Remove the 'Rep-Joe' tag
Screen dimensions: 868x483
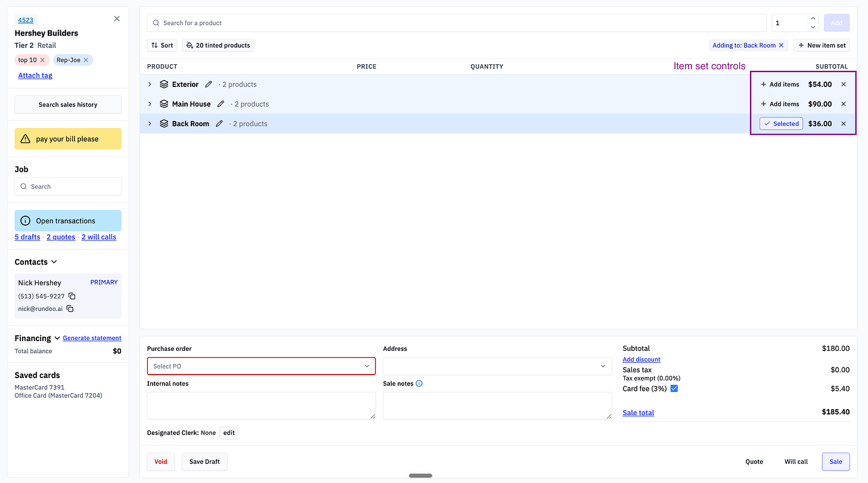pyautogui.click(x=86, y=60)
